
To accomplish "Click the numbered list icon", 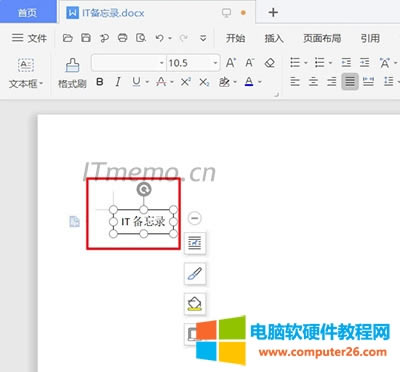I will [320, 62].
